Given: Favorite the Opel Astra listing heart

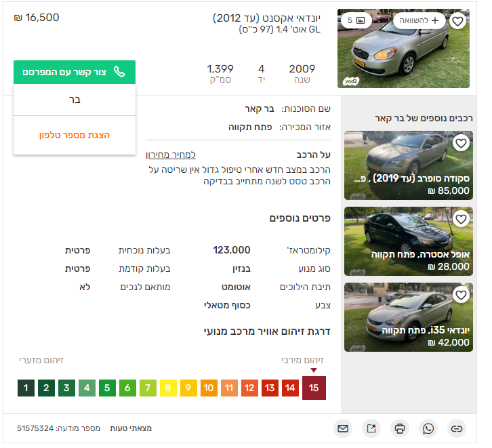Looking at the screenshot, I should tap(461, 219).
